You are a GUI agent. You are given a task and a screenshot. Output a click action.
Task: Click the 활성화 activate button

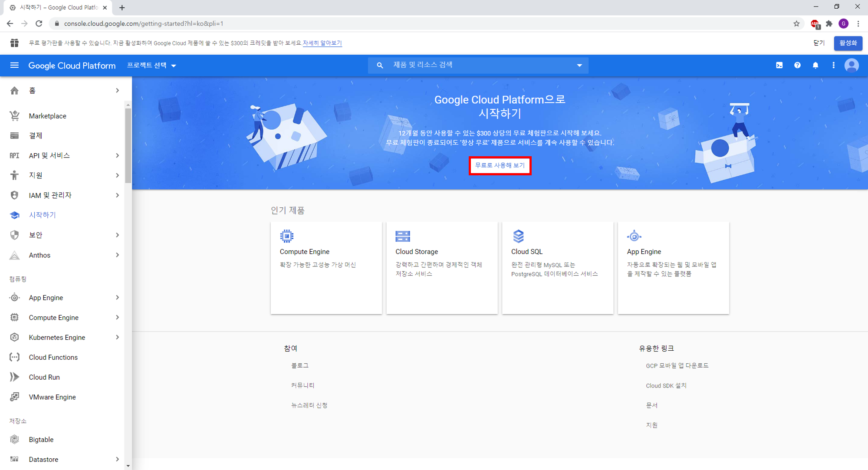click(848, 43)
